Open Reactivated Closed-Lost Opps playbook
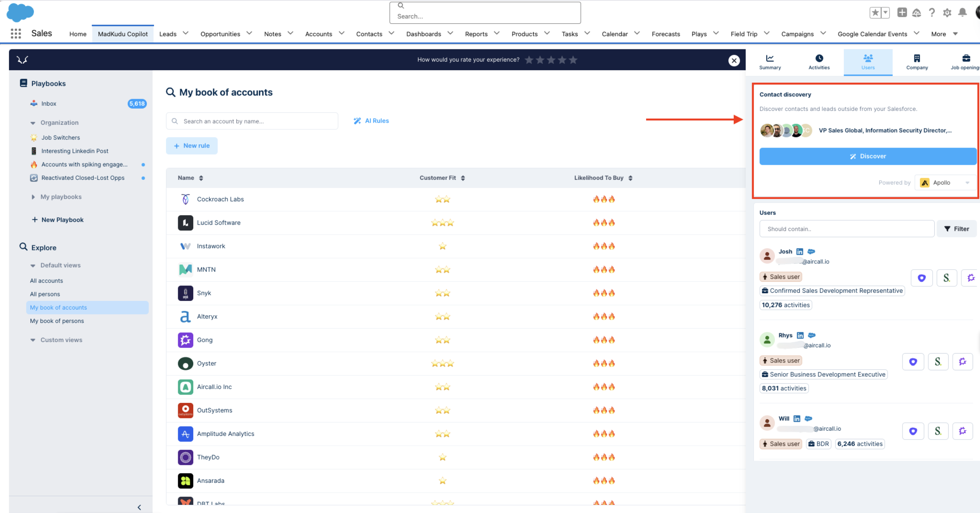 pyautogui.click(x=83, y=178)
